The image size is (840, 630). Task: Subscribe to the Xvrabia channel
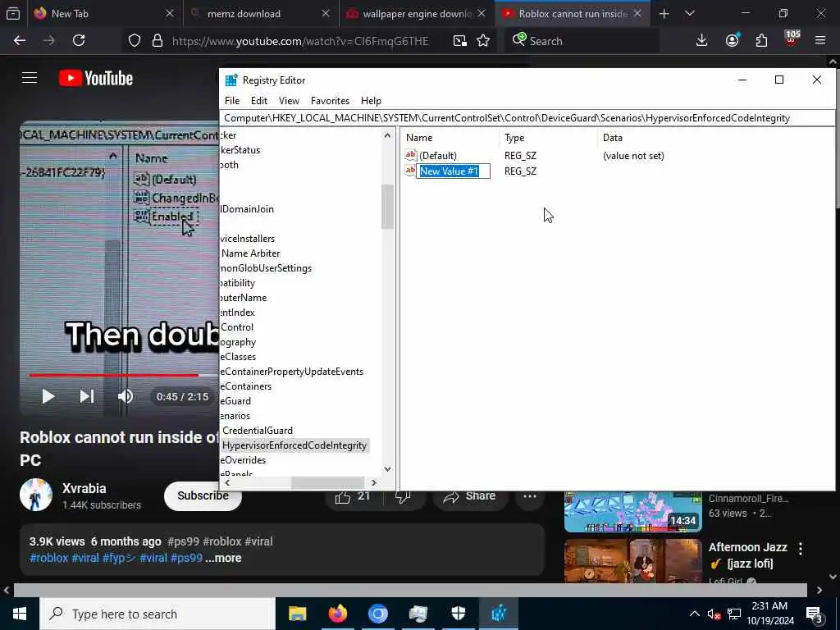pyautogui.click(x=203, y=496)
